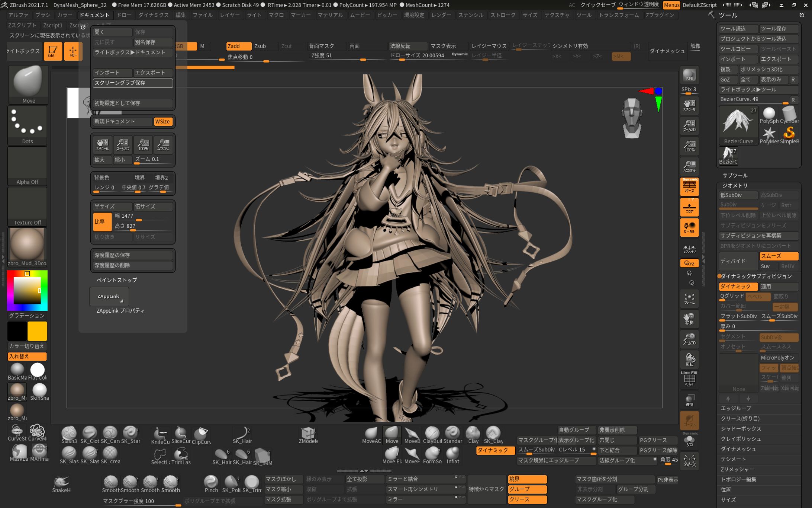Toggle the スムーズ smooth option by Divide
Screen dimensions: 812x508
[779, 256]
